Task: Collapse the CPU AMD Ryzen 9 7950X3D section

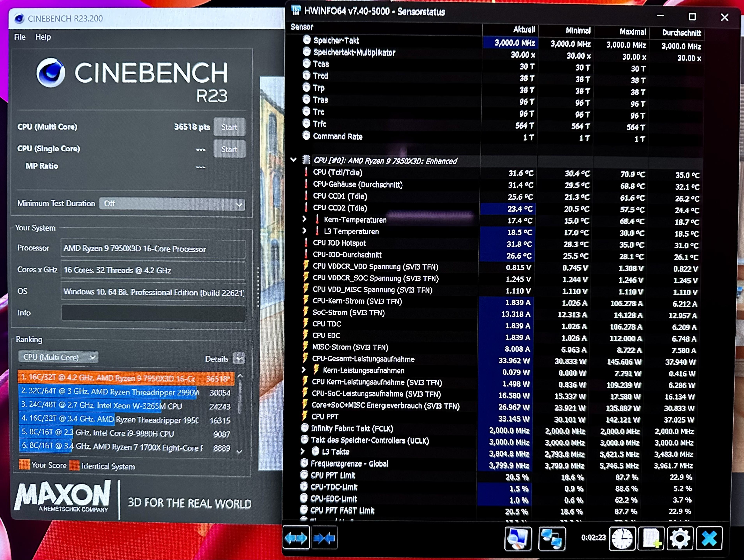Action: tap(293, 159)
